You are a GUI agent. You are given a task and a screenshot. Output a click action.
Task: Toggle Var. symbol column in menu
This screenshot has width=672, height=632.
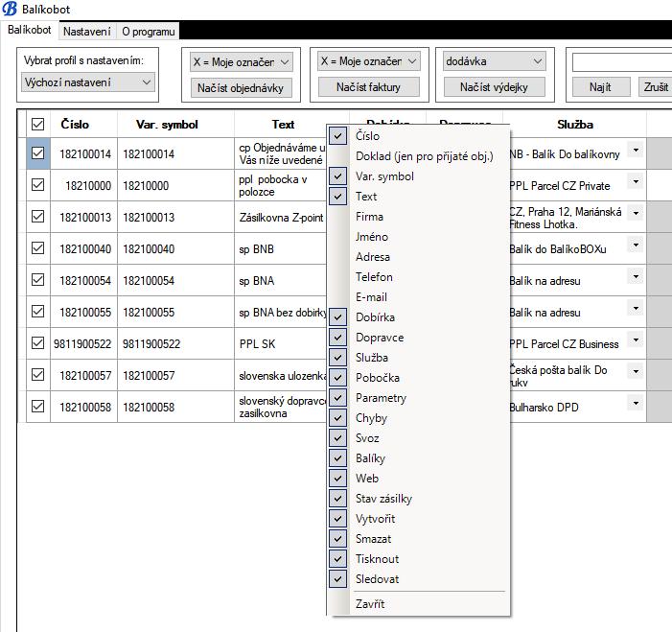pyautogui.click(x=419, y=176)
